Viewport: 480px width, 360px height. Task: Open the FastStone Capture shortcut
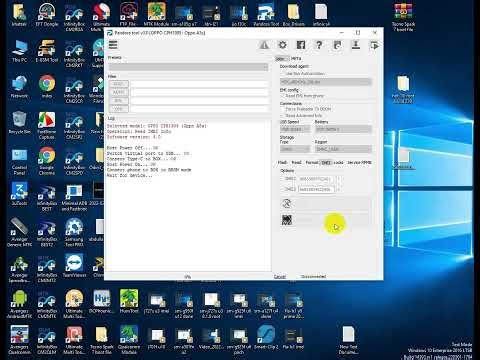tap(47, 125)
